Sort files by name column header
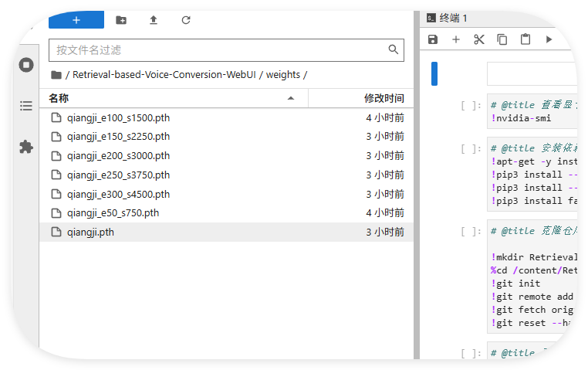 (x=174, y=98)
